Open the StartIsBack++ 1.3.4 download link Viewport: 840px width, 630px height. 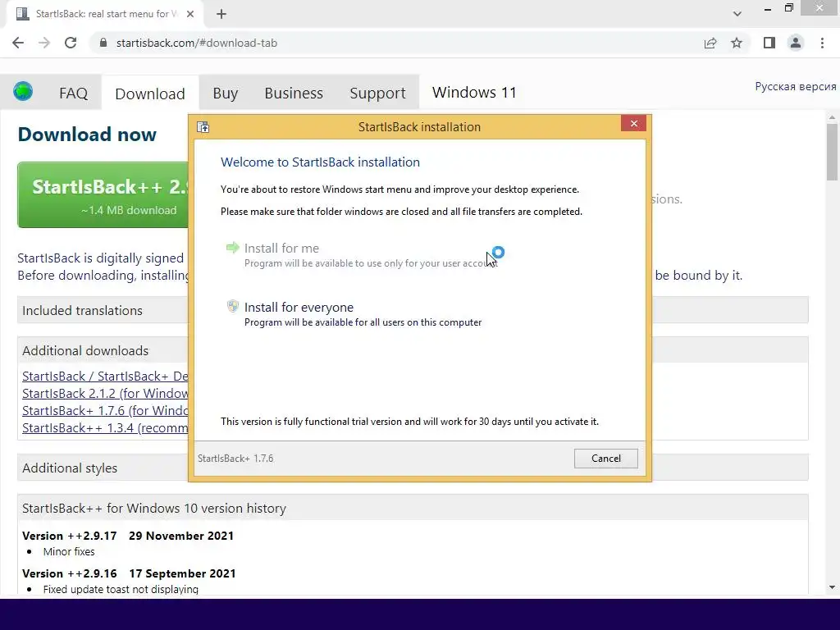(x=105, y=427)
